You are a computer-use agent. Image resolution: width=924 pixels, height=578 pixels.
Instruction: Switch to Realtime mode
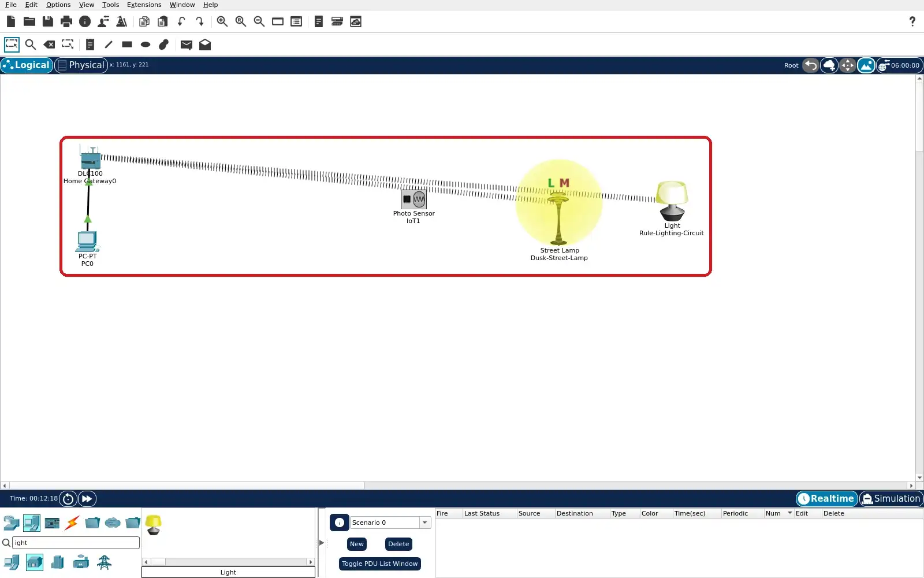pyautogui.click(x=826, y=498)
